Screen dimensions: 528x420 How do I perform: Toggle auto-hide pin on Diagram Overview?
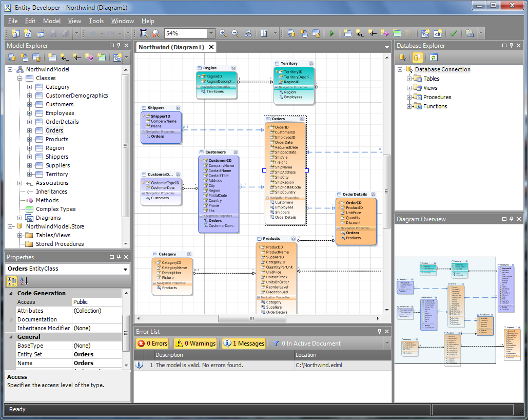[x=512, y=219]
